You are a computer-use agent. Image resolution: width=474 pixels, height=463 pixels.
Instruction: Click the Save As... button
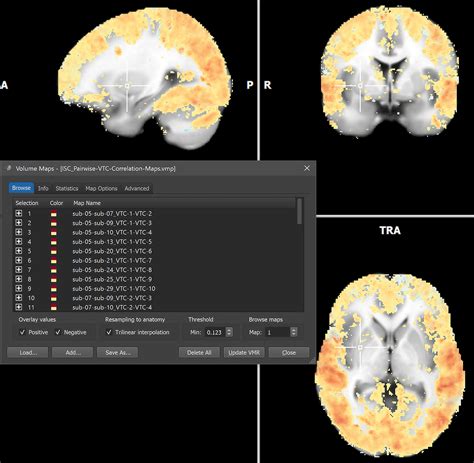click(117, 352)
